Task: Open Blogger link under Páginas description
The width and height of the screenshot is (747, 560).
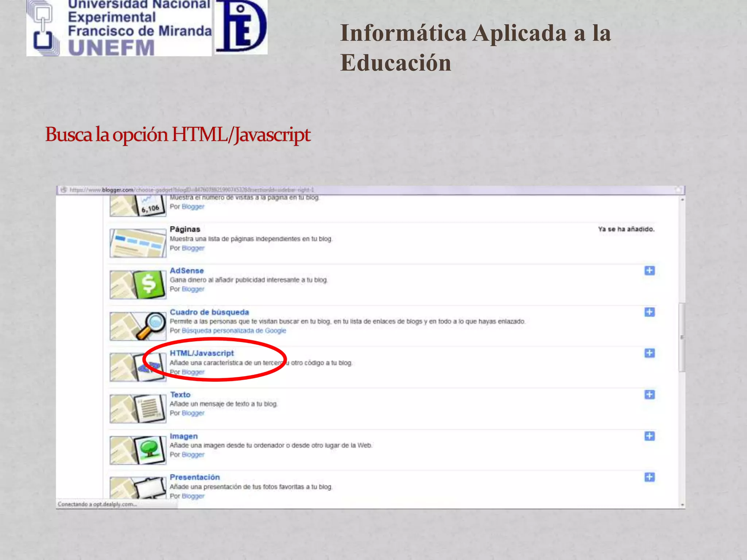Action: coord(193,248)
